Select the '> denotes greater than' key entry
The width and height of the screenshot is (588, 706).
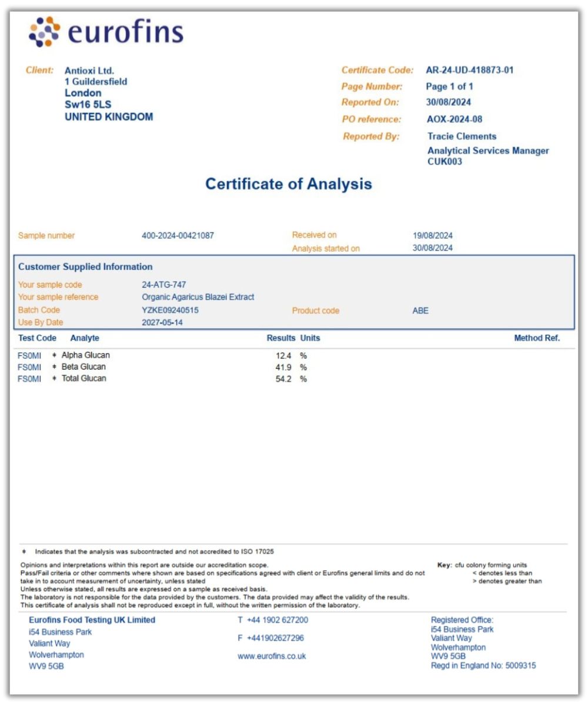[x=507, y=581]
